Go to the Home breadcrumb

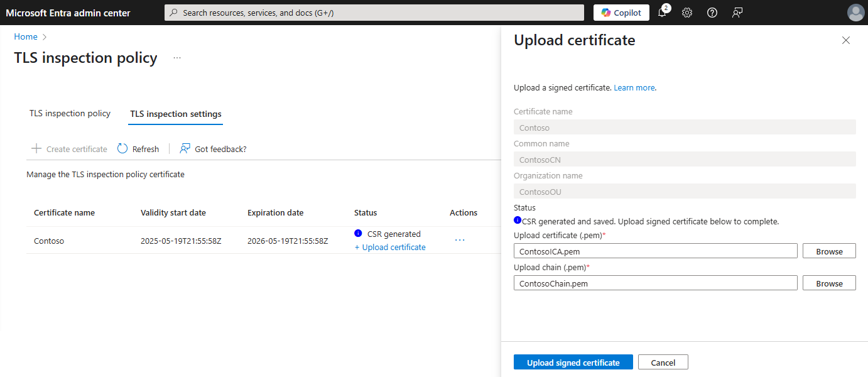[26, 37]
